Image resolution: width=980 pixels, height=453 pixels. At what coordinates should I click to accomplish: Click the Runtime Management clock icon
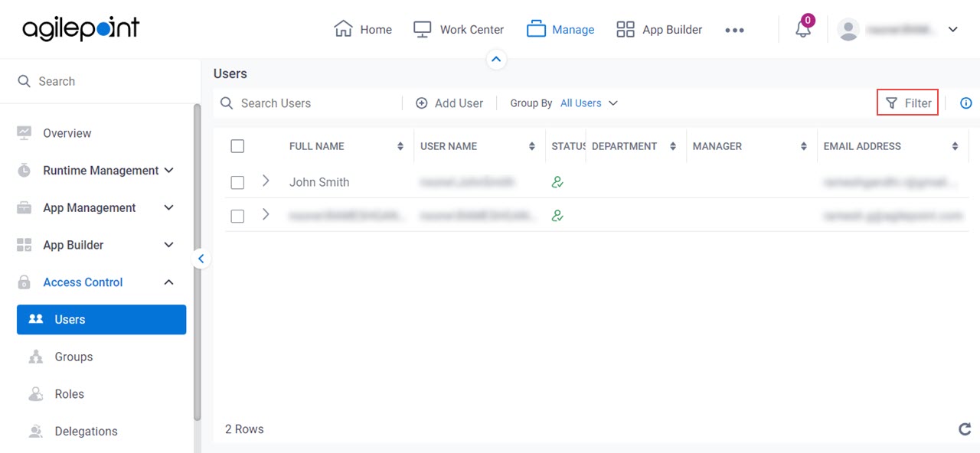[x=24, y=171]
